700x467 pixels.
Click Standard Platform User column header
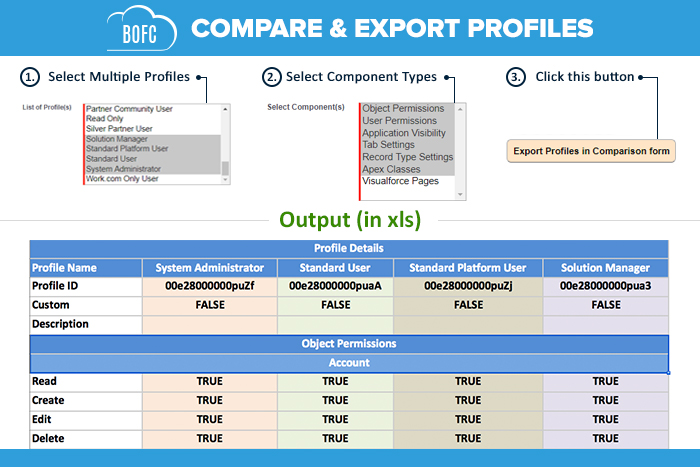468,268
